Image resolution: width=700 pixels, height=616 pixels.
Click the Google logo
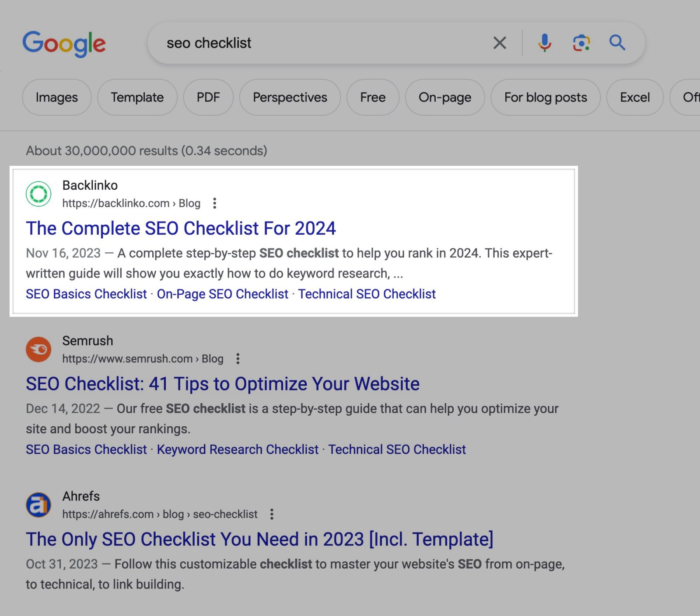tap(64, 43)
